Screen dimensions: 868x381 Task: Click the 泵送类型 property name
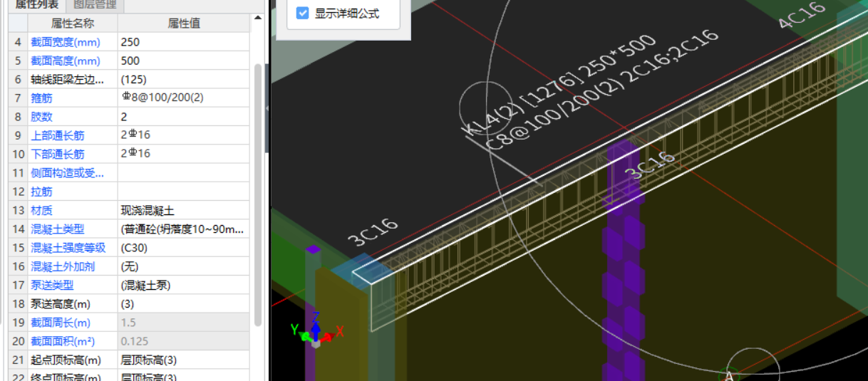52,286
